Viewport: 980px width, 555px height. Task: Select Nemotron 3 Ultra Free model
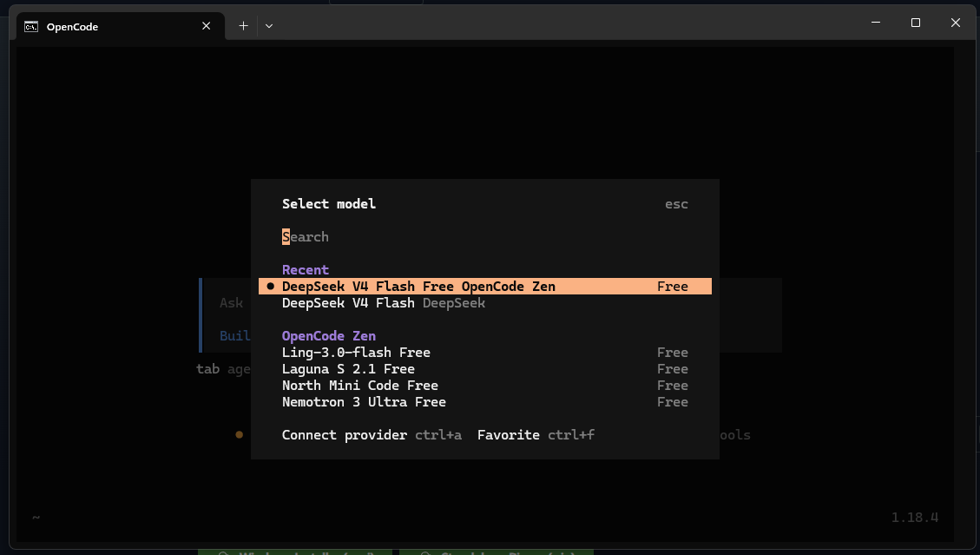point(485,402)
